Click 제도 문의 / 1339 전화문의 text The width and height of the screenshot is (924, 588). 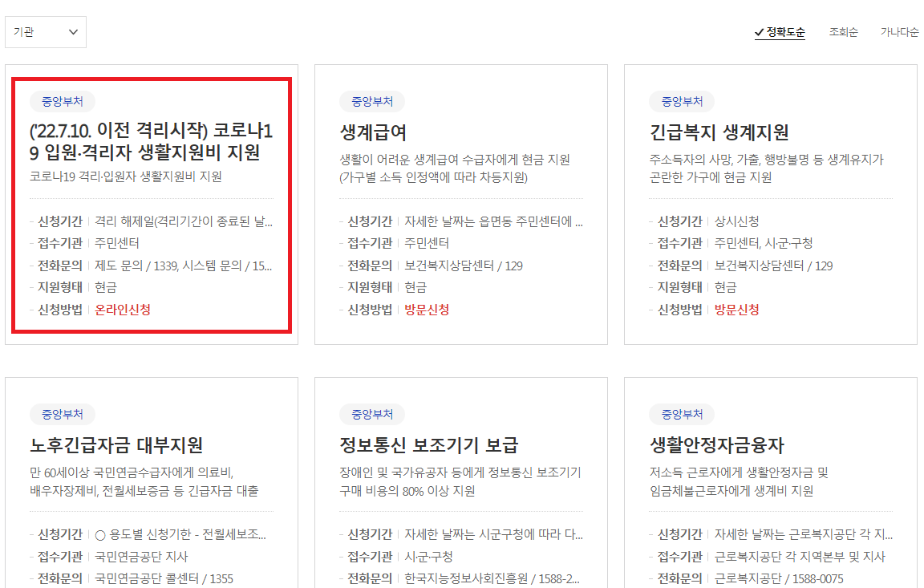pyautogui.click(x=183, y=266)
